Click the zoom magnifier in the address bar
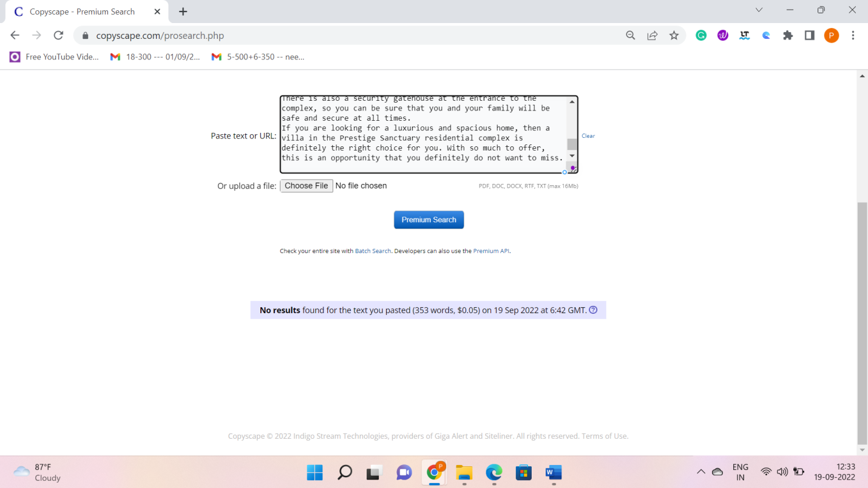The width and height of the screenshot is (868, 488). coord(631,36)
